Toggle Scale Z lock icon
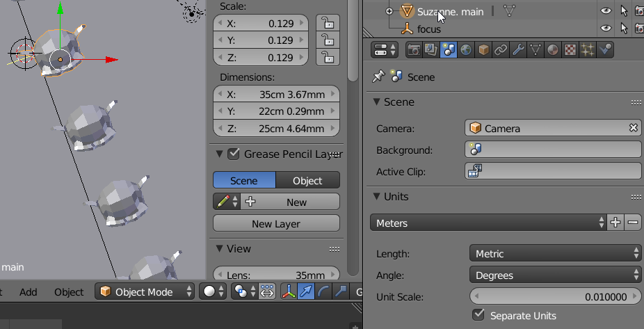The height and width of the screenshot is (329, 644). [328, 58]
